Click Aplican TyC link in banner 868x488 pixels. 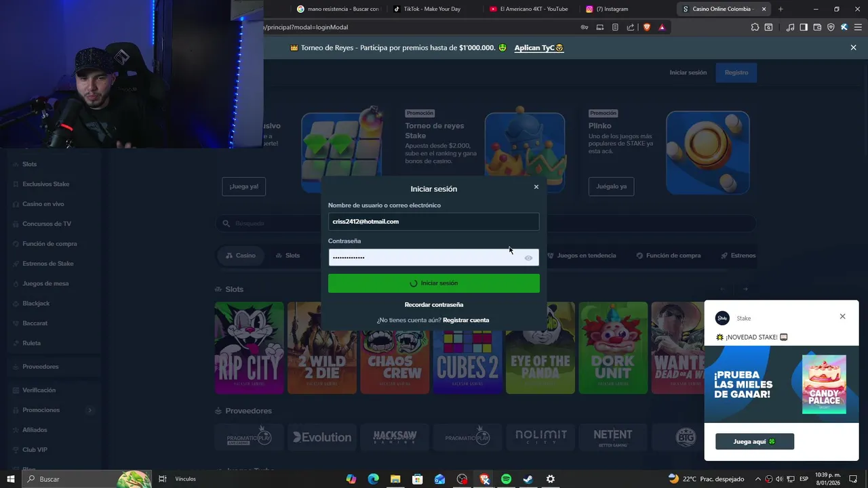point(539,47)
